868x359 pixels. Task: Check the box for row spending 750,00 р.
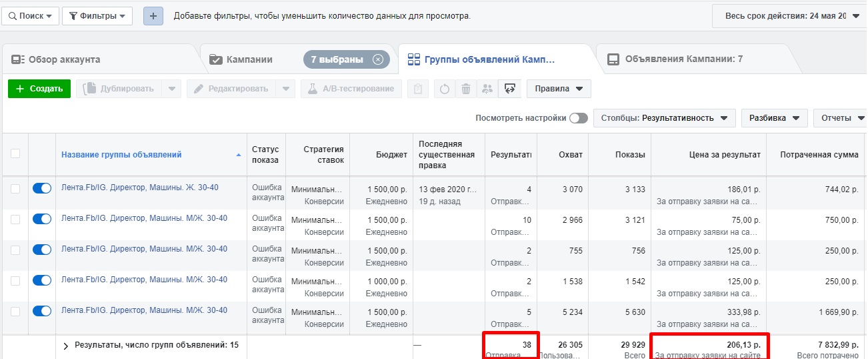click(15, 219)
